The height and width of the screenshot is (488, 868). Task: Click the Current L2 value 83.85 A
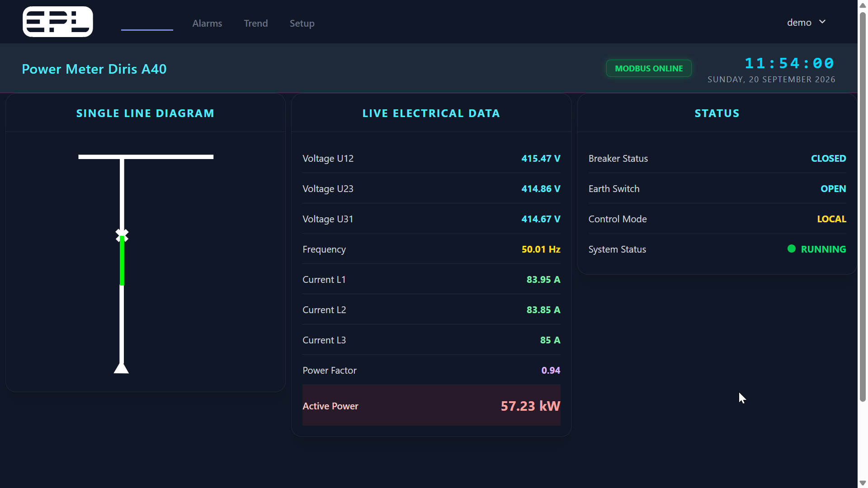pyautogui.click(x=543, y=310)
